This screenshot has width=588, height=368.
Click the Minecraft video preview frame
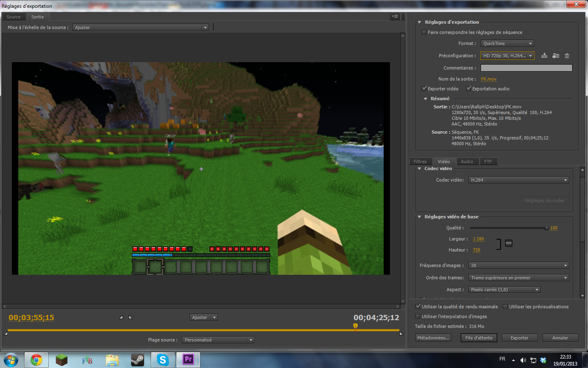point(201,168)
